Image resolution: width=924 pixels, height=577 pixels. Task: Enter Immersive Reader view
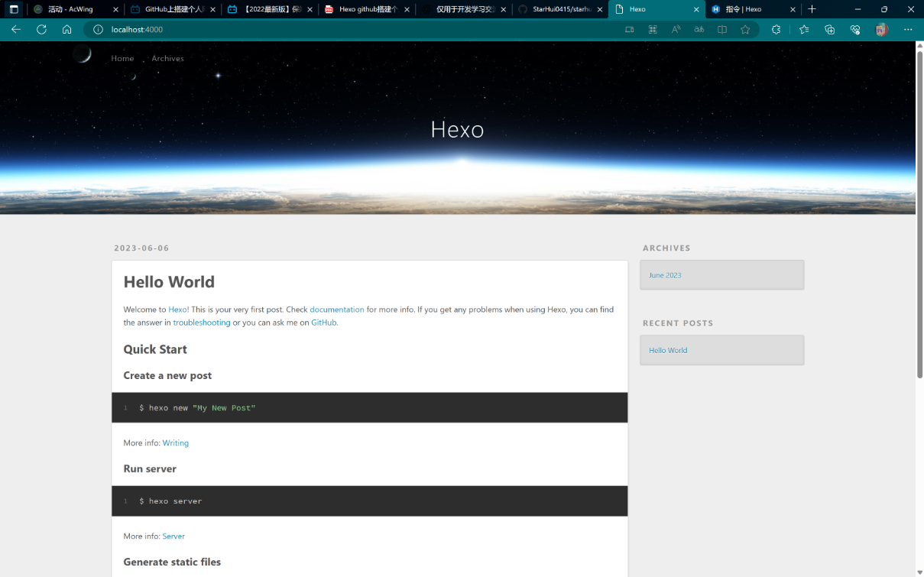[x=722, y=29]
